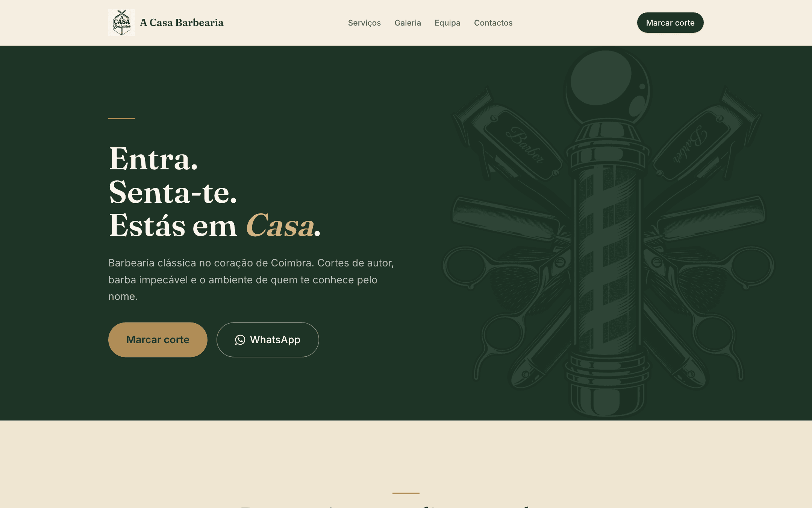Click the hero heading 'Entra.'
Image resolution: width=812 pixels, height=508 pixels.
coord(153,159)
